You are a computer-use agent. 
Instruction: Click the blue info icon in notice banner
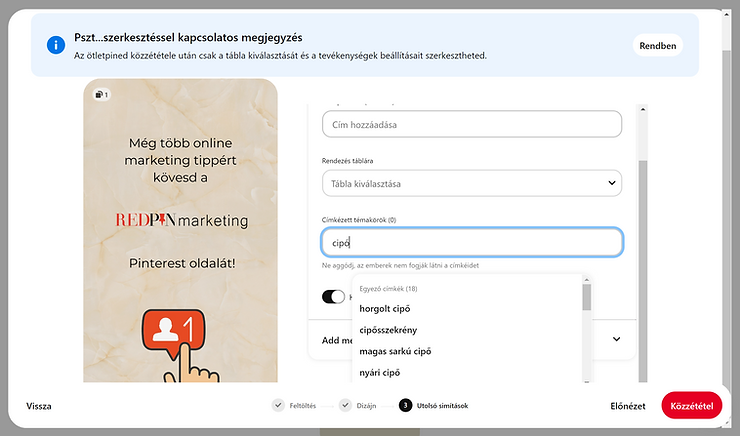tap(56, 45)
